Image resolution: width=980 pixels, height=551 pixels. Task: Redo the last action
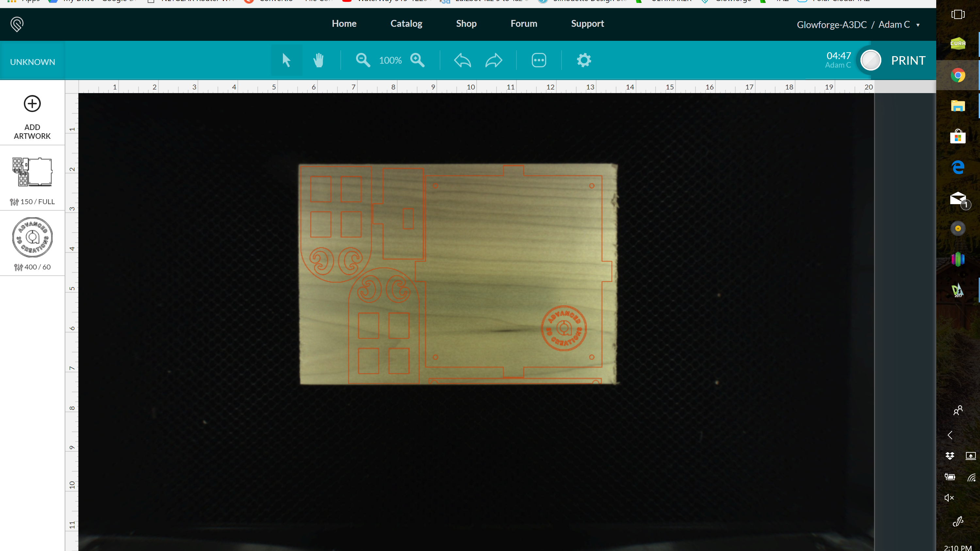pyautogui.click(x=494, y=60)
